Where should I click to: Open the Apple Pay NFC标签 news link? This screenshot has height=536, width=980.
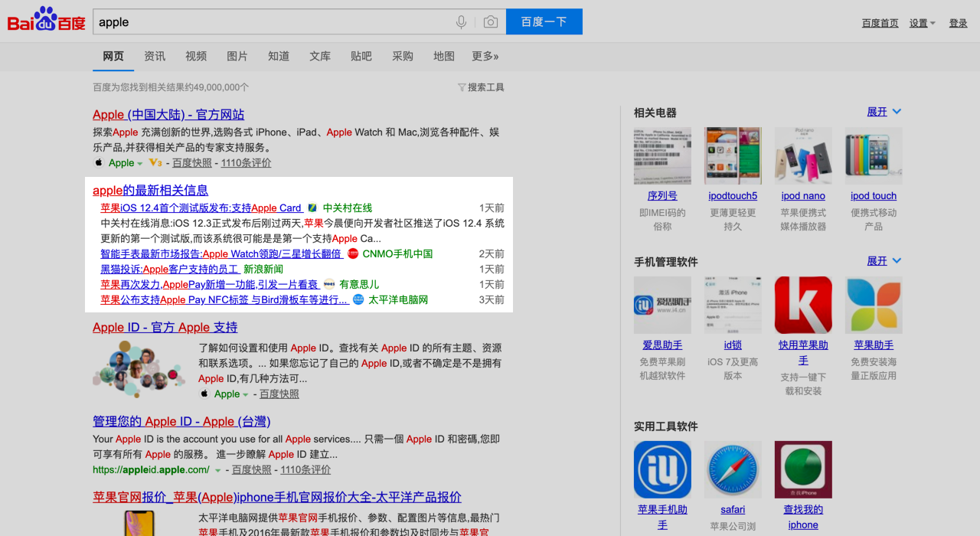[224, 300]
